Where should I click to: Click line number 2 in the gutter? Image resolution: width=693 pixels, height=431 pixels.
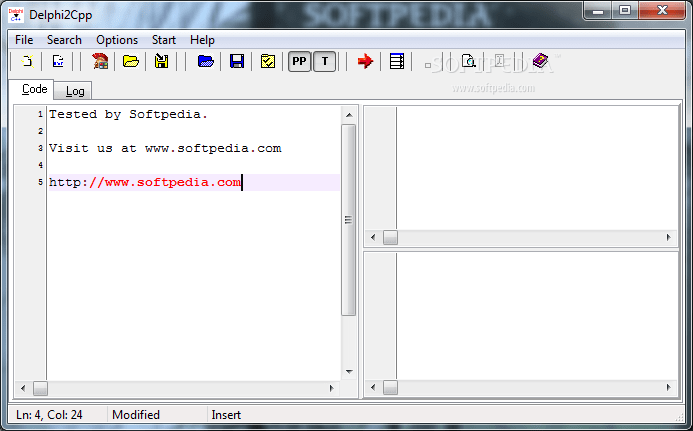[40, 131]
